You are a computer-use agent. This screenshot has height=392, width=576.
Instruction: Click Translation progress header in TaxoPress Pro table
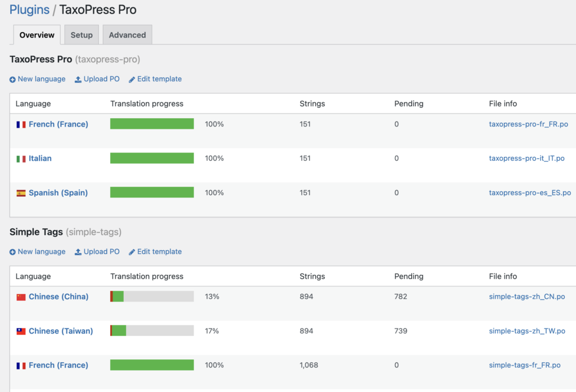click(x=147, y=103)
